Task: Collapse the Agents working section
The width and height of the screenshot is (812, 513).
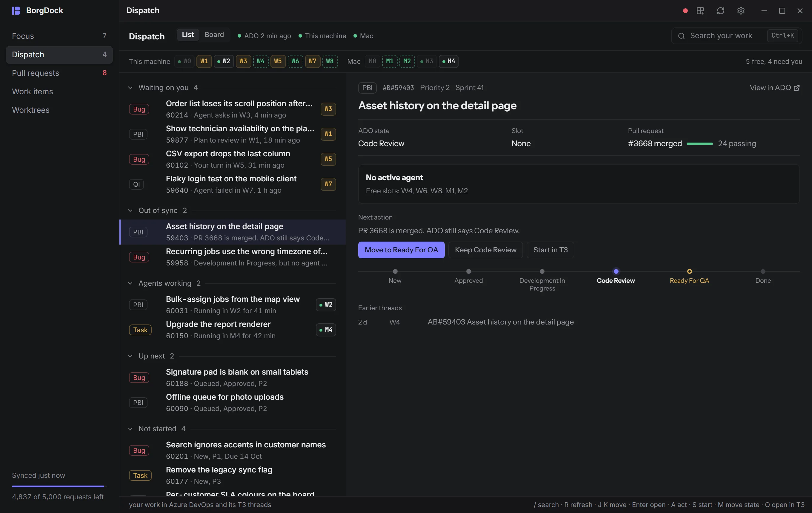Action: (130, 284)
